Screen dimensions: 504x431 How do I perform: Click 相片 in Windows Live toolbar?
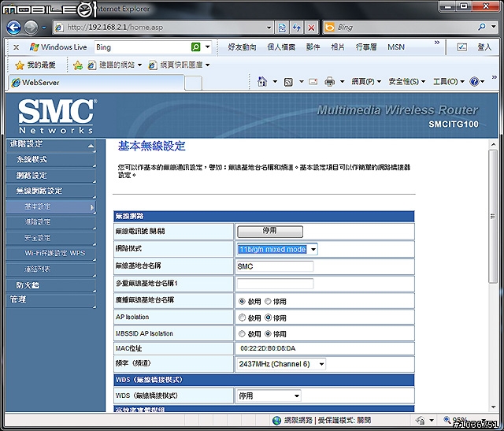click(338, 47)
